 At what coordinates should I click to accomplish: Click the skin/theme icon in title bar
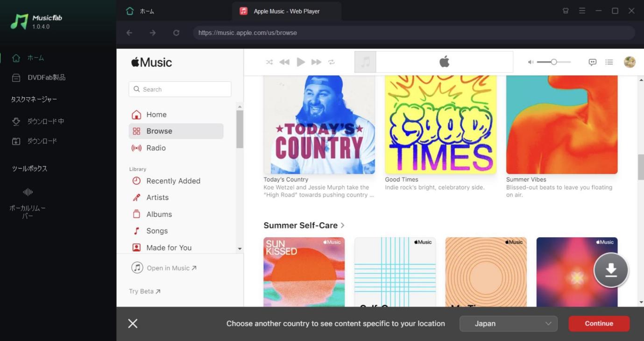click(566, 11)
